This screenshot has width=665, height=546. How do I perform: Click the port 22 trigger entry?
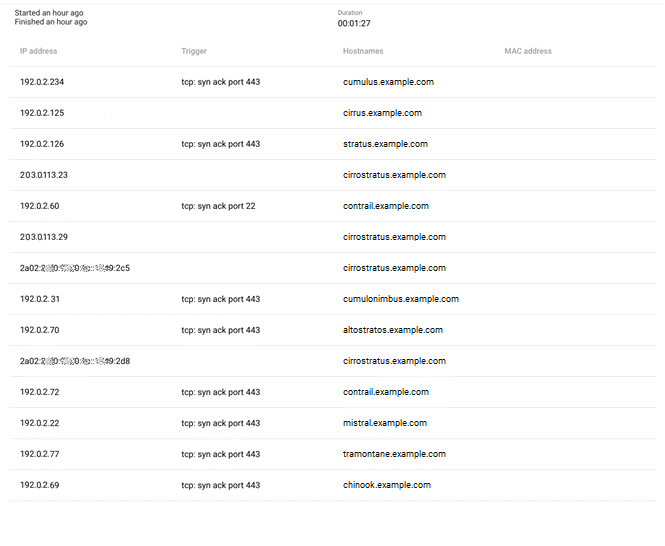(218, 206)
